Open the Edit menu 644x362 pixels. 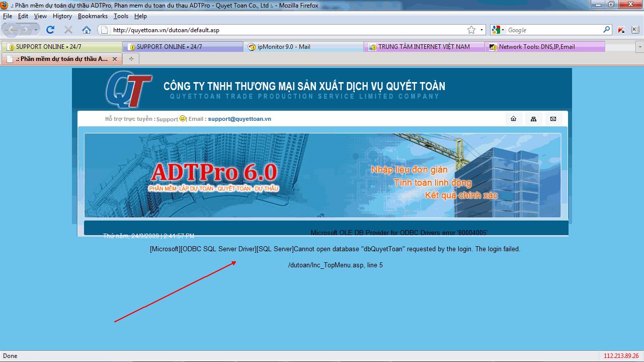23,16
